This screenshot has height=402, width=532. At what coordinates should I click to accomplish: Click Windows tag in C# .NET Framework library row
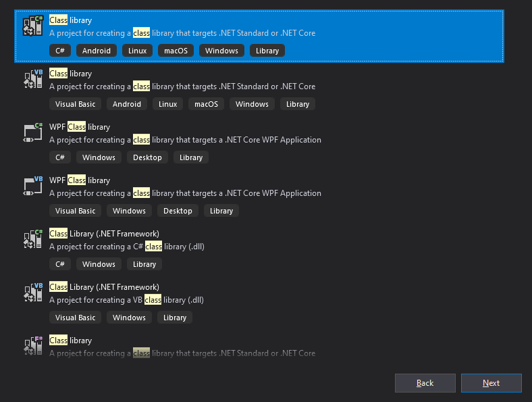click(x=99, y=263)
